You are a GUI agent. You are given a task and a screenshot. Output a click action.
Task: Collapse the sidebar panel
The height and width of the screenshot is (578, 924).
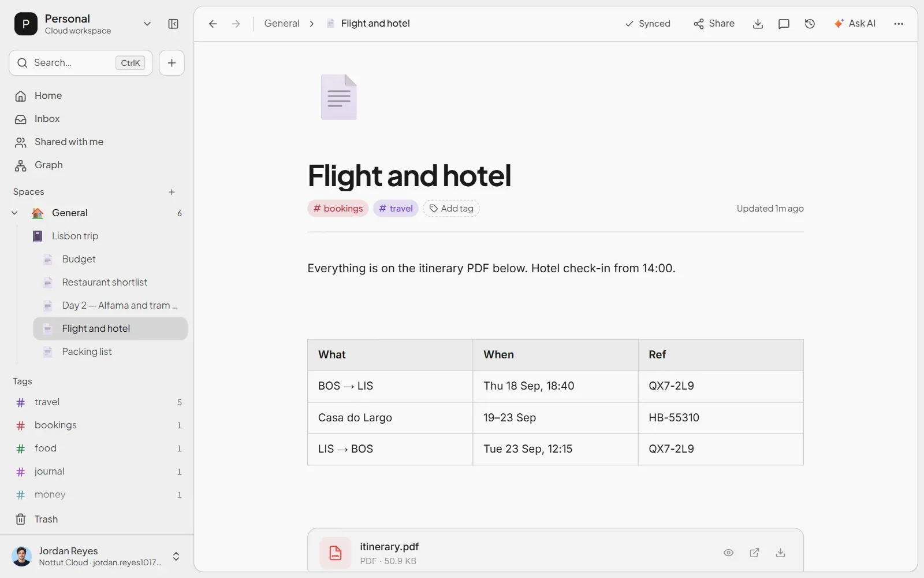[173, 24]
